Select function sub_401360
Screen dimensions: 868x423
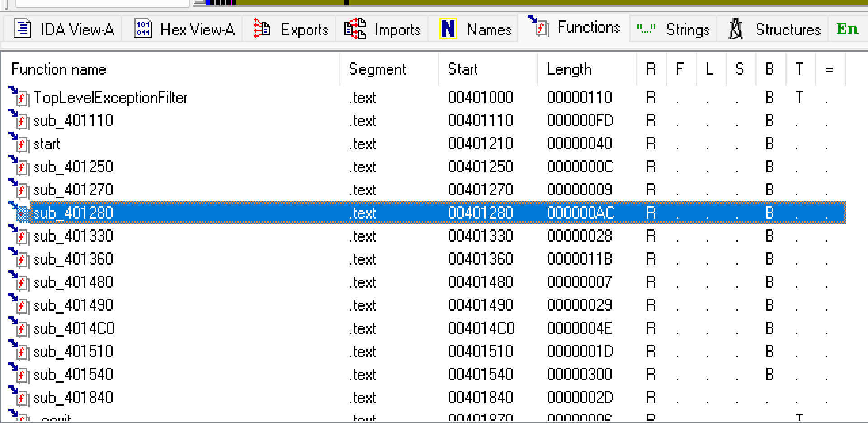(73, 259)
